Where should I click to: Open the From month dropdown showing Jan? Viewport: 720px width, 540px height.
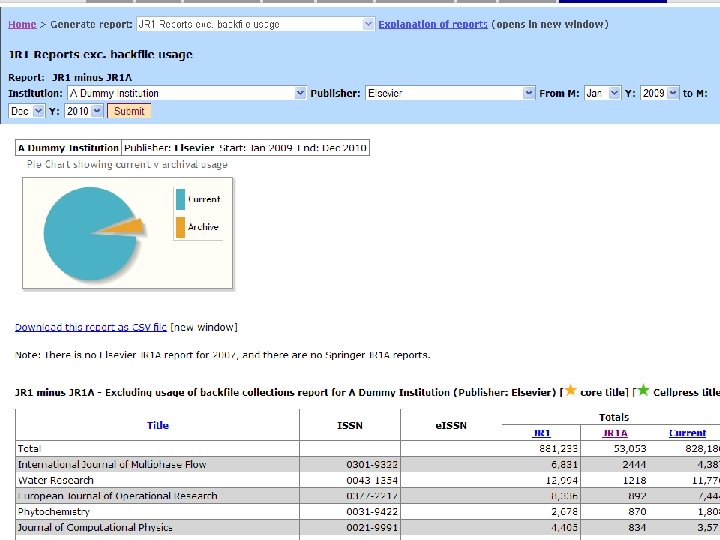(602, 93)
